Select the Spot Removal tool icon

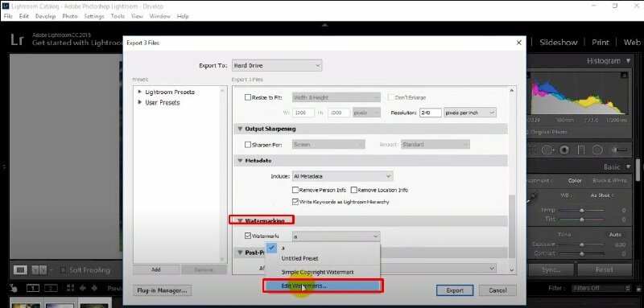pos(548,150)
